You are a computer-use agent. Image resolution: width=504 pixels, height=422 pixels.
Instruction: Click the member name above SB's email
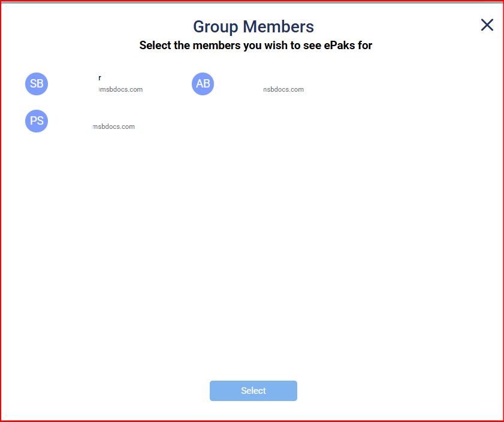pyautogui.click(x=99, y=78)
